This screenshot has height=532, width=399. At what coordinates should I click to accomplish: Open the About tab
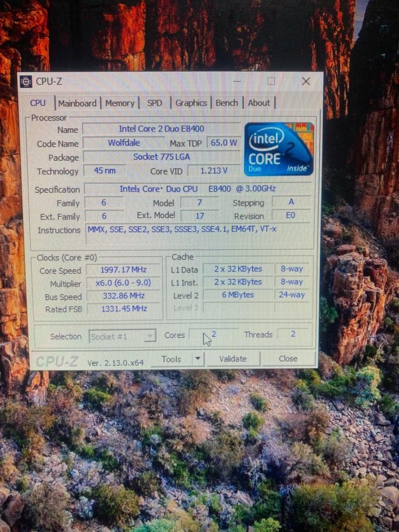coord(259,103)
